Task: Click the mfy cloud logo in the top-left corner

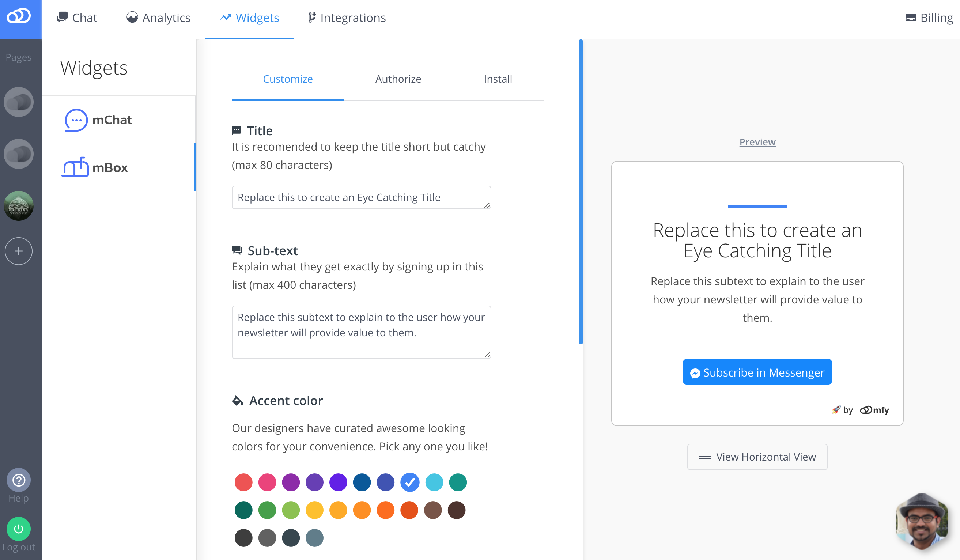Action: click(19, 16)
